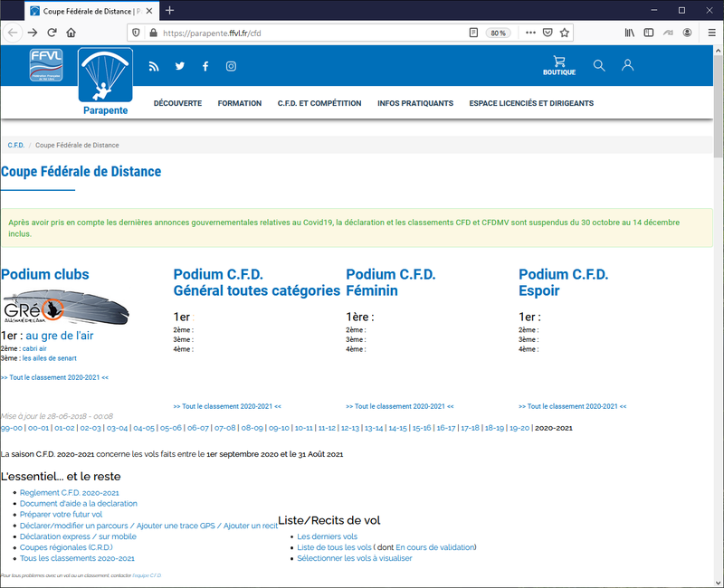Reload the page with the browser refresh button

[52, 33]
